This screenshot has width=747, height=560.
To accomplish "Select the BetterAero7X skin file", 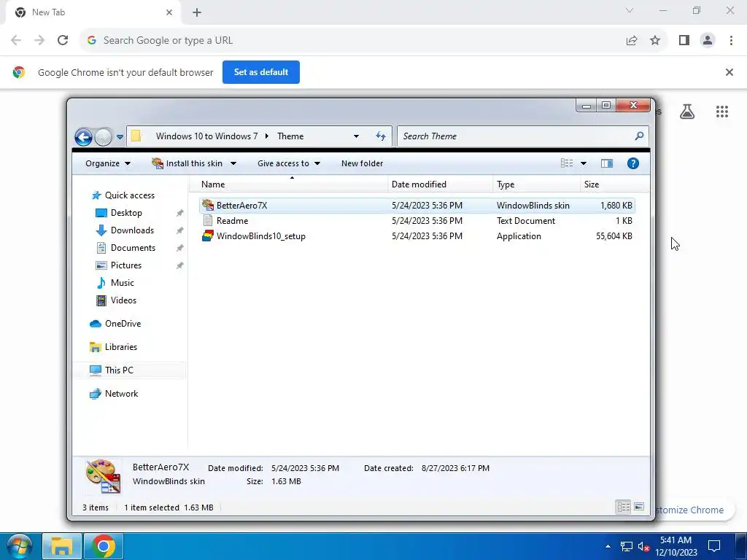I will [417, 205].
